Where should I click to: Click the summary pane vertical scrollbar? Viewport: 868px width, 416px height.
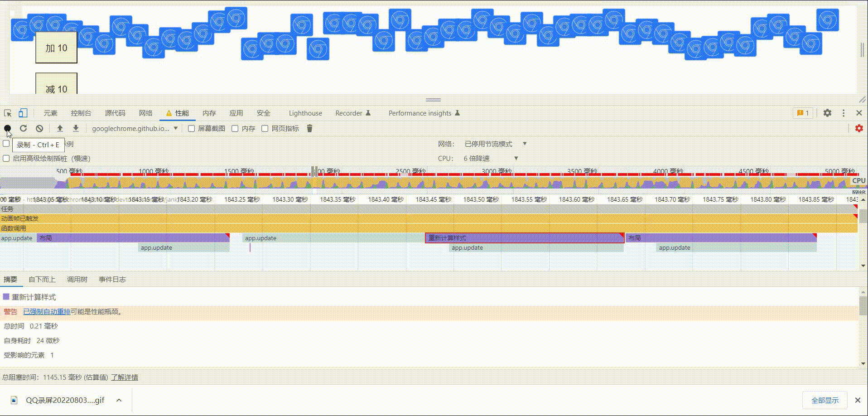tap(863, 306)
